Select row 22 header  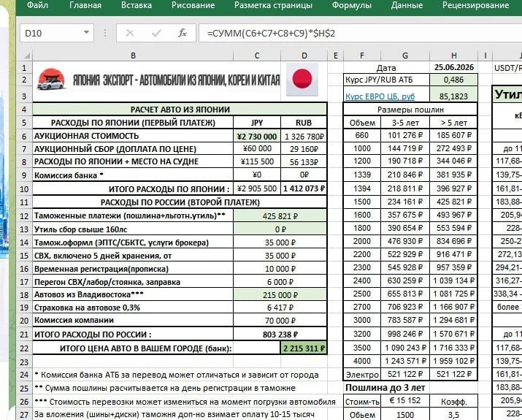24,348
